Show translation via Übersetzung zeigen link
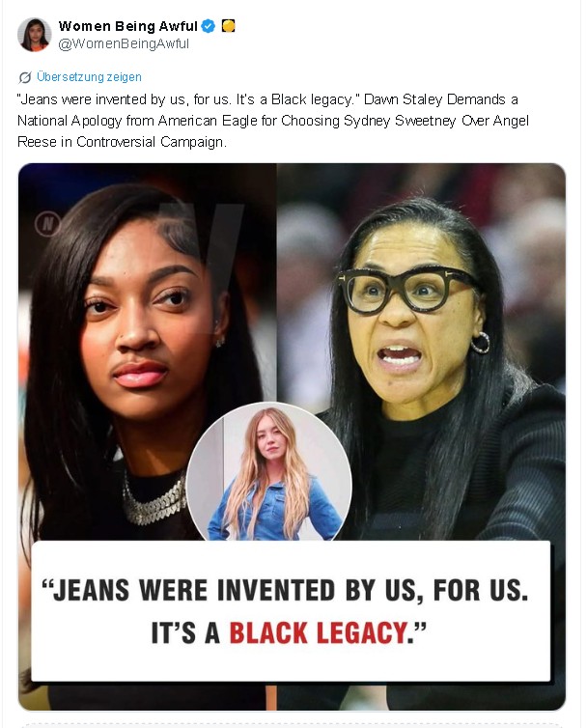587x728 pixels. tap(89, 76)
